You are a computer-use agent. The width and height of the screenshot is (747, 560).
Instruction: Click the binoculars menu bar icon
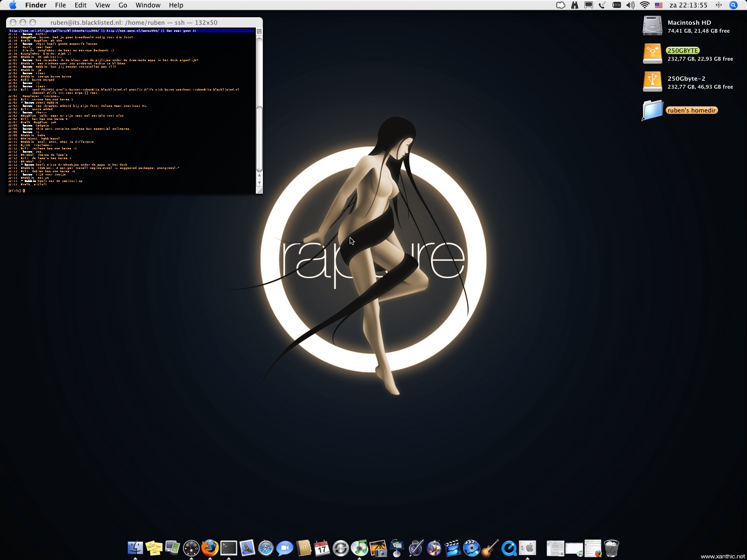[x=575, y=5]
